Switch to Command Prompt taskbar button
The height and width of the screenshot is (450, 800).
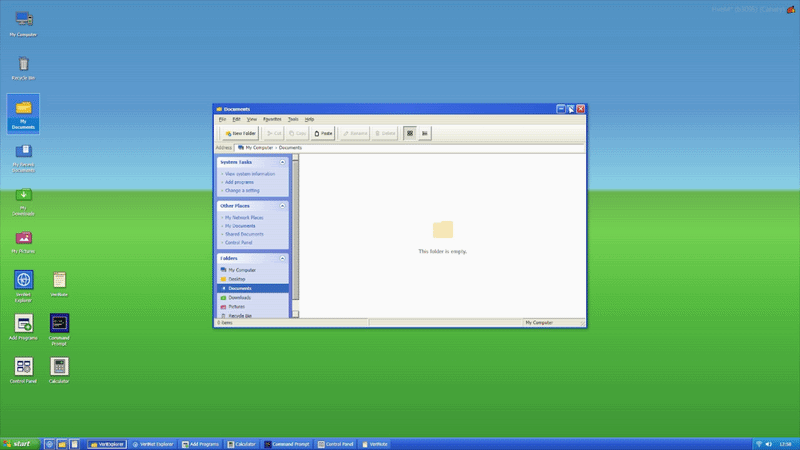coord(287,444)
